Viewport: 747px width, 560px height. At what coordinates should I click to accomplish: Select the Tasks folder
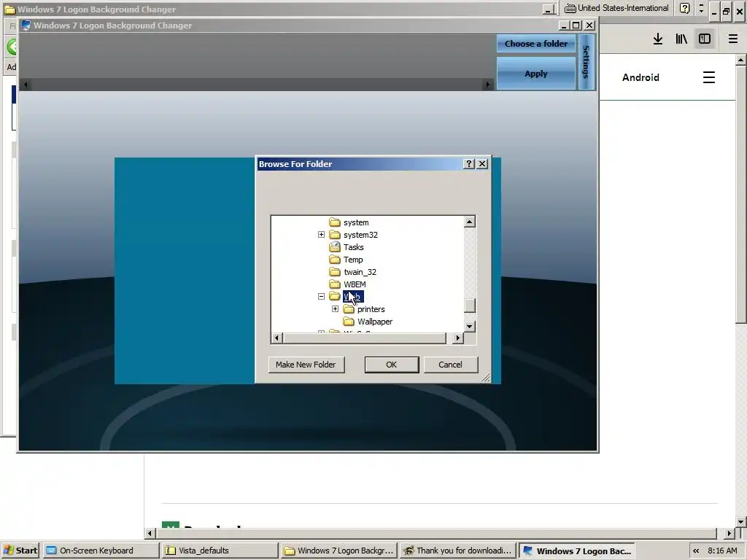pyautogui.click(x=354, y=247)
